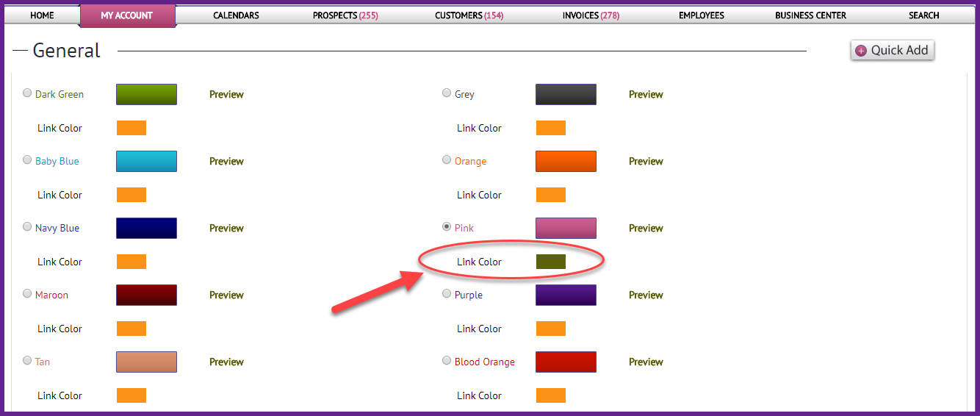This screenshot has height=416, width=980.
Task: Preview the Grey theme
Action: pos(646,95)
